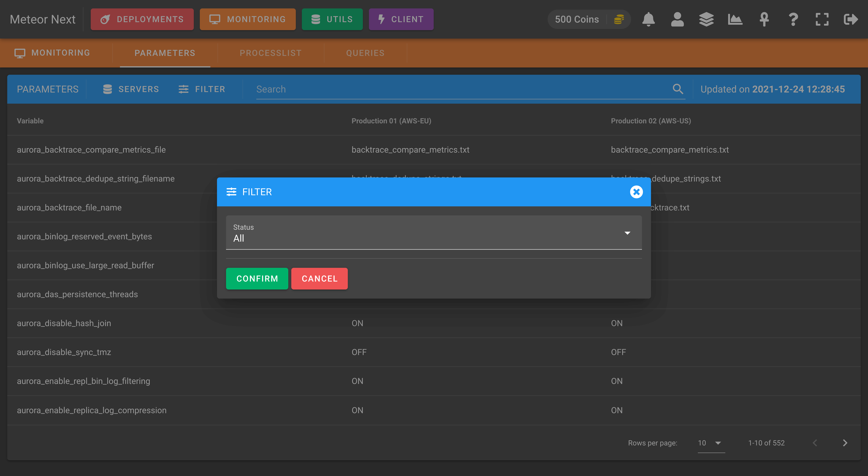
Task: Switch to the Queries tab
Action: tap(365, 53)
